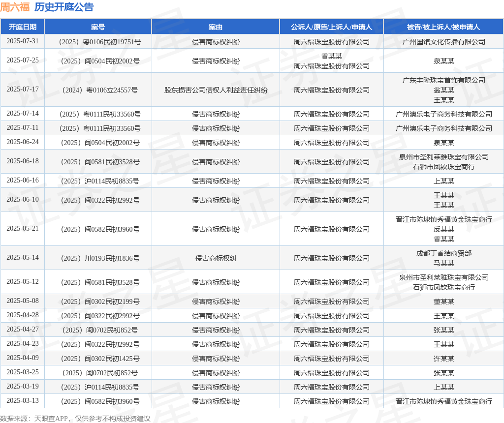Click 上某某 in the 2025-03-19 row
Screen dimensions: 504x423
click(444, 387)
